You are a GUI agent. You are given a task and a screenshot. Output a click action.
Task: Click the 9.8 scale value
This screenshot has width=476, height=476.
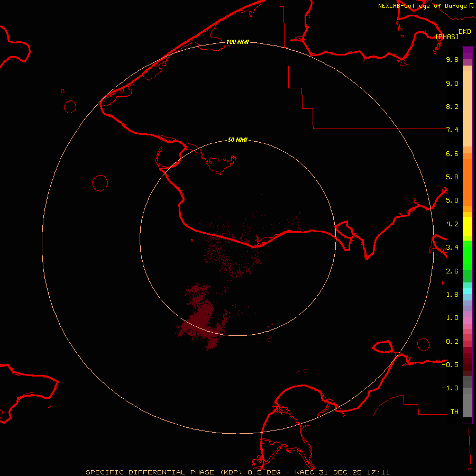452,59
